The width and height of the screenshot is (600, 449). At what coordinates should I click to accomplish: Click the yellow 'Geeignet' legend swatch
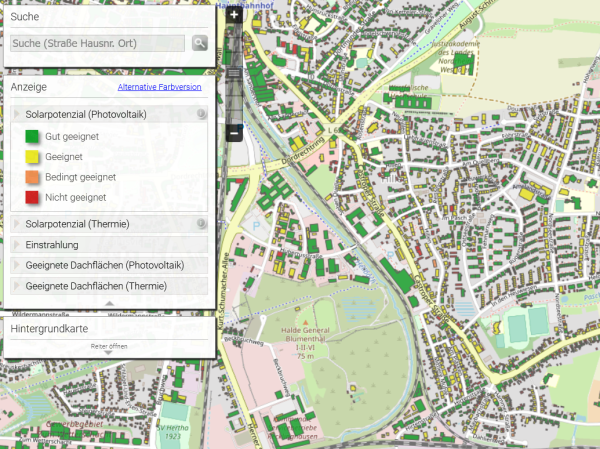tap(31, 157)
